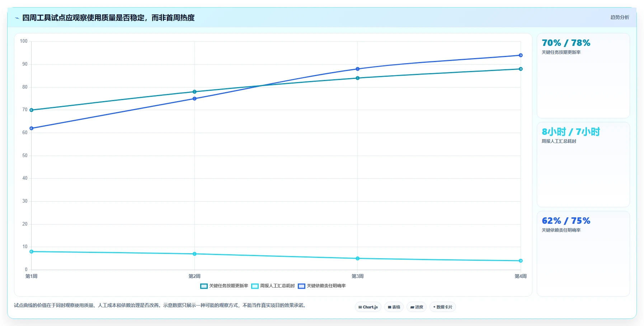Screen dimensions: 644x326
Task: Click the square icon in the 表格 tag
Action: [x=390, y=307]
